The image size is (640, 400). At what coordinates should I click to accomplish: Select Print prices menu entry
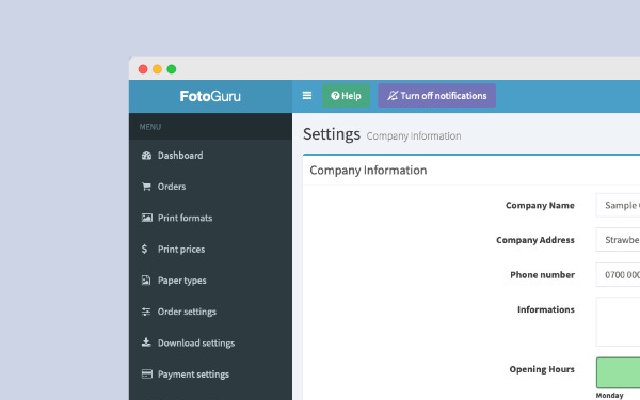coord(210,249)
